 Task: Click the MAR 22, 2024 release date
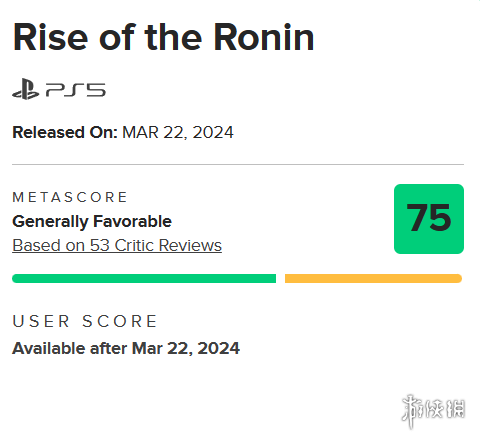coord(178,132)
